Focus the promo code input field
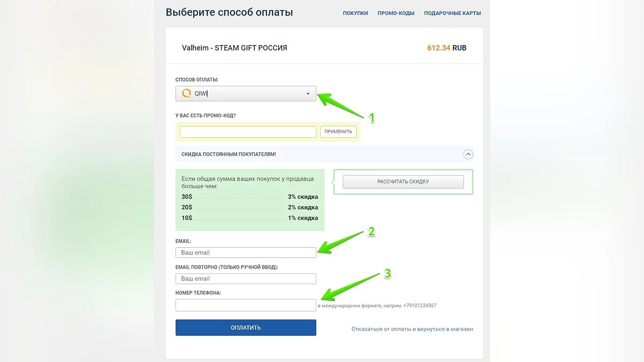 click(248, 132)
